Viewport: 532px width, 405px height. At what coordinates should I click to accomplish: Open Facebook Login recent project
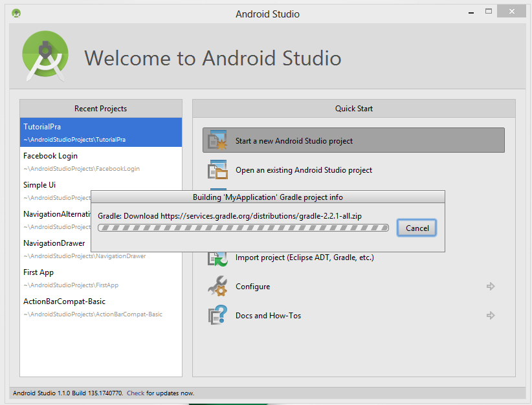pyautogui.click(x=101, y=162)
